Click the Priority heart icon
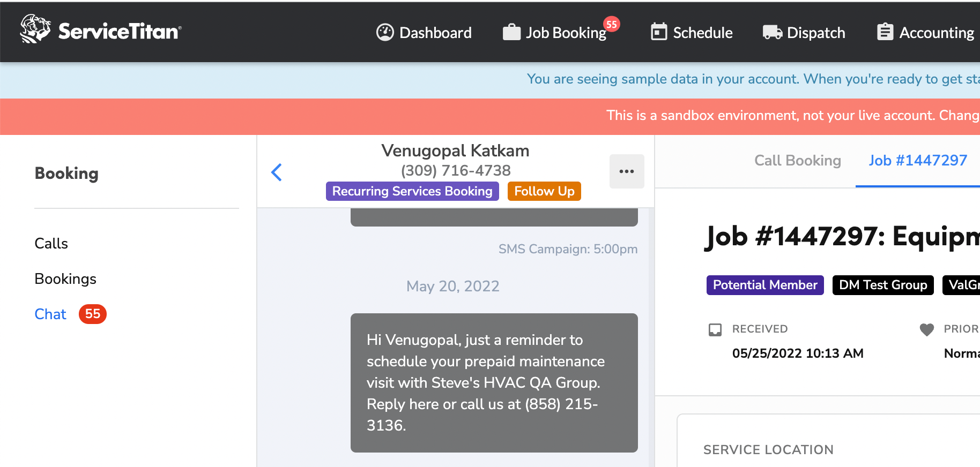Viewport: 980px width, 467px height. pos(927,329)
